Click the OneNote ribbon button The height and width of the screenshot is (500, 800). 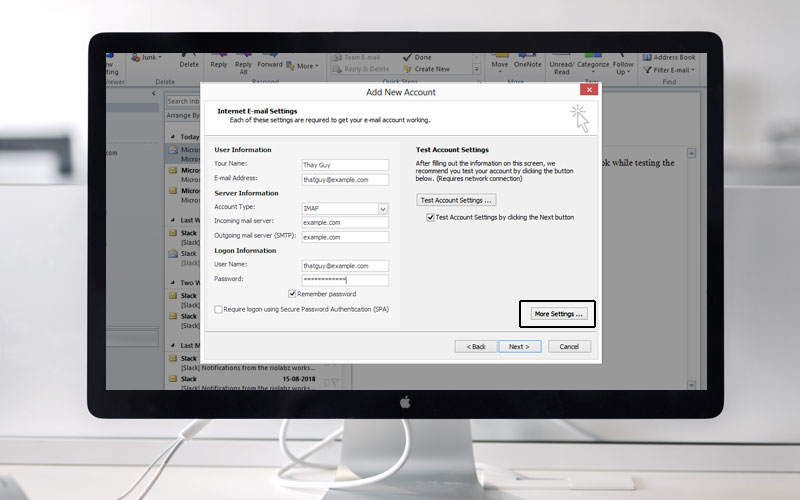tap(528, 61)
